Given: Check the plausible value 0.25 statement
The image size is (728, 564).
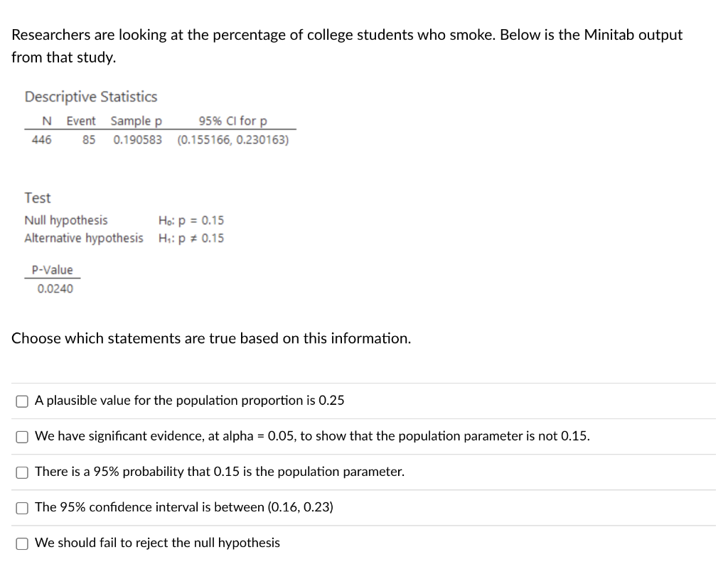Looking at the screenshot, I should tap(22, 401).
